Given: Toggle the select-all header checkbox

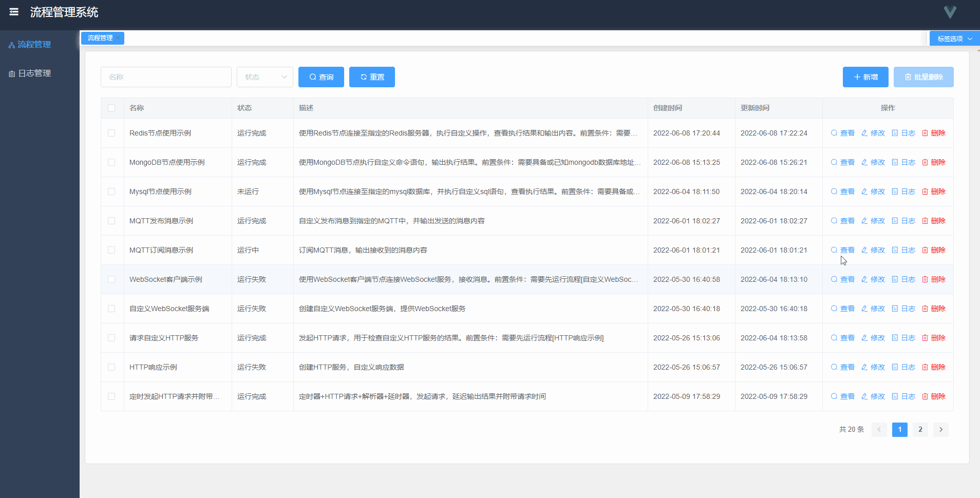Looking at the screenshot, I should [x=111, y=108].
